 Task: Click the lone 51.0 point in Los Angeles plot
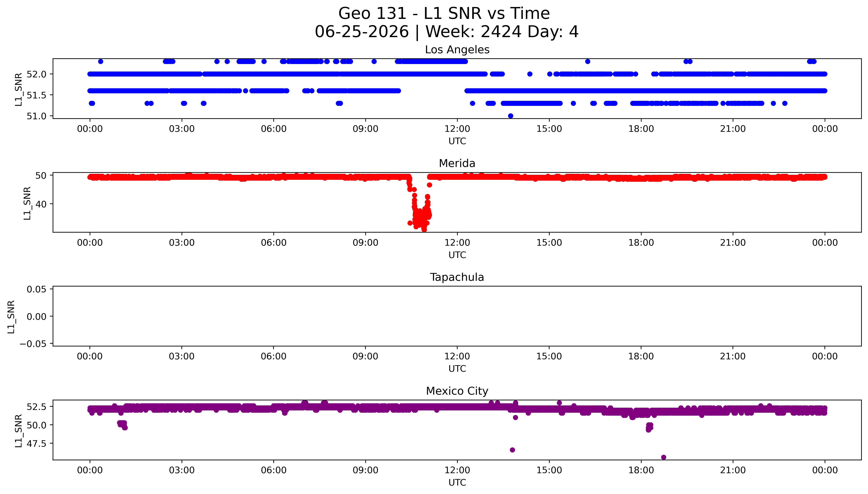[511, 116]
